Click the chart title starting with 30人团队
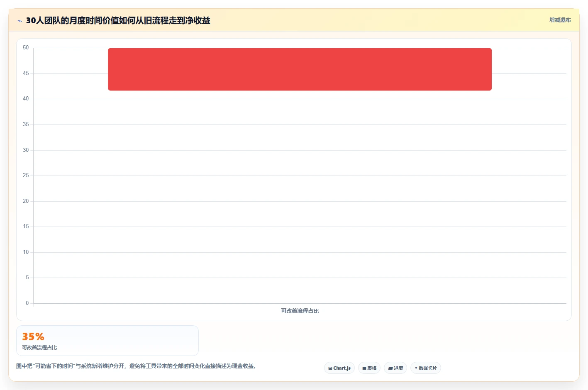The width and height of the screenshot is (588, 390). click(118, 20)
